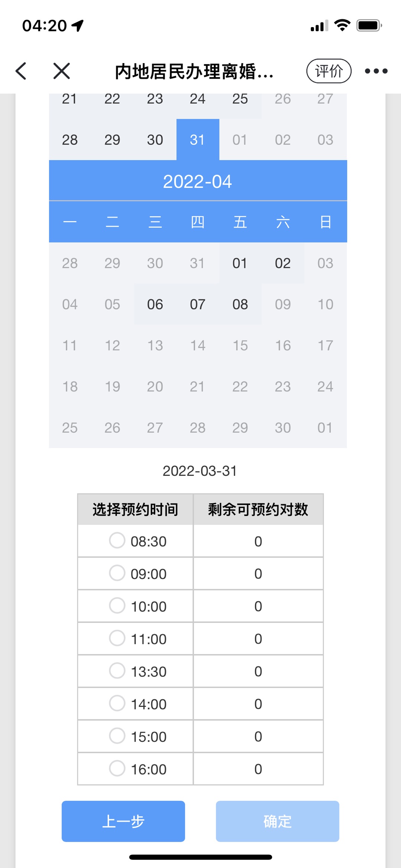The image size is (401, 868).
Task: Select the 14:00 time option
Action: click(117, 703)
